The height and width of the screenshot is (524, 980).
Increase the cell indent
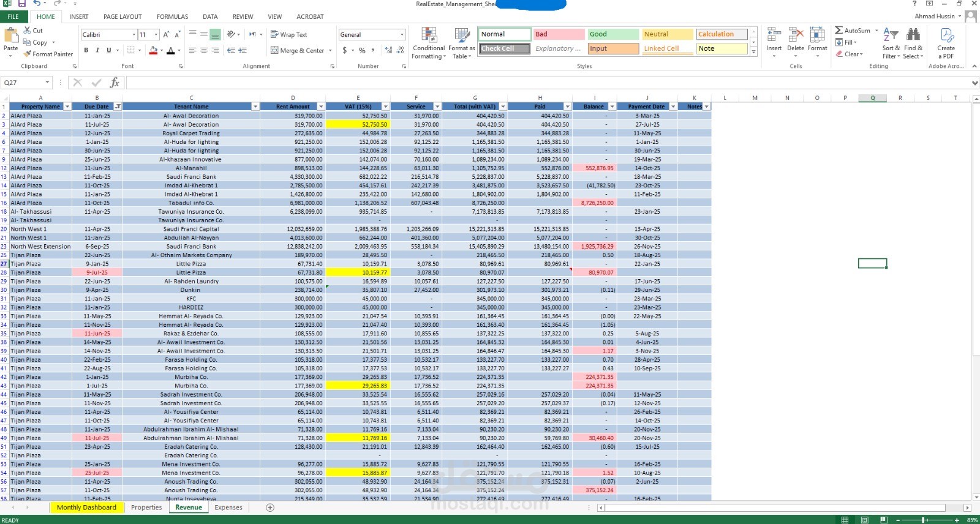tap(243, 50)
